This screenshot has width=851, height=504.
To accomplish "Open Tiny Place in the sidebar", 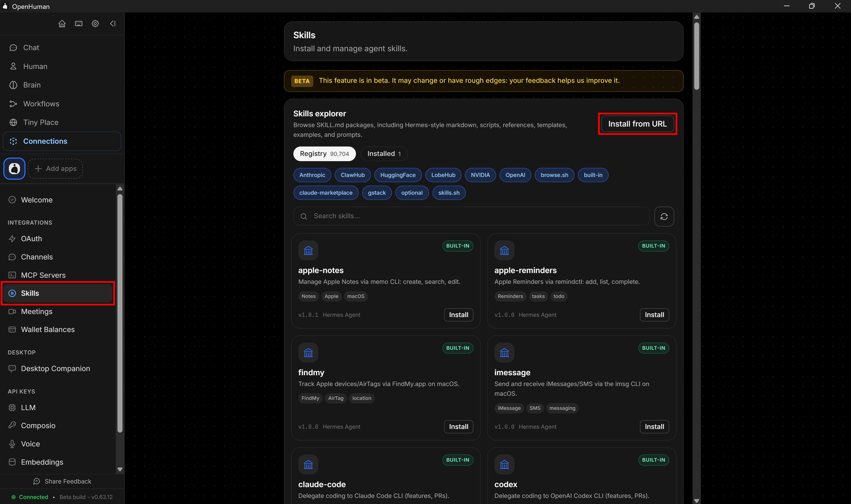I will click(62, 122).
